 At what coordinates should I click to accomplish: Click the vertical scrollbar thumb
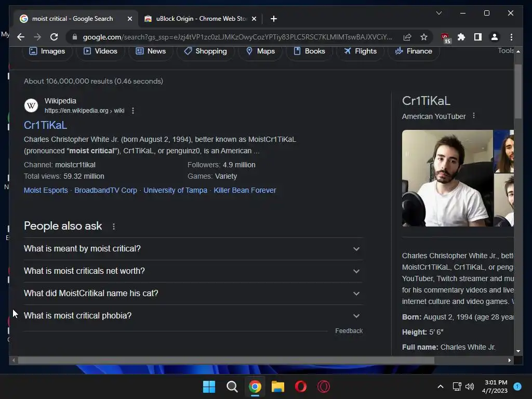(518, 91)
